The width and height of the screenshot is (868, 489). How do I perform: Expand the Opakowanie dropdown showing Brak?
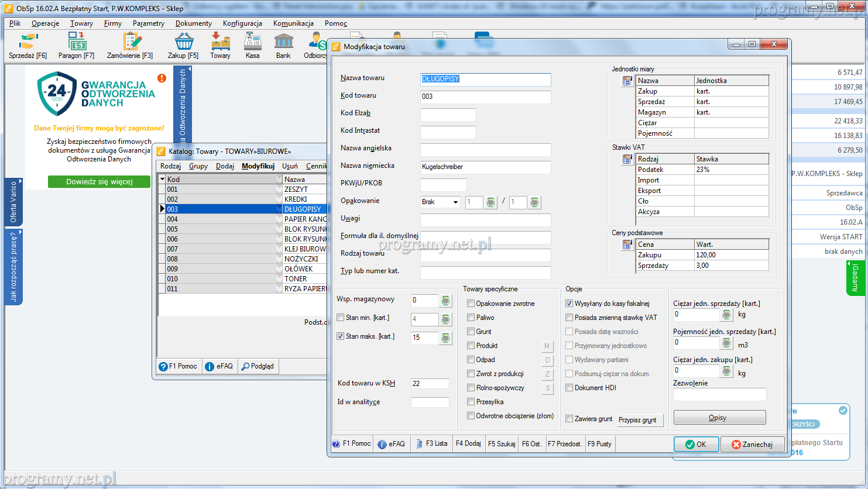(455, 202)
